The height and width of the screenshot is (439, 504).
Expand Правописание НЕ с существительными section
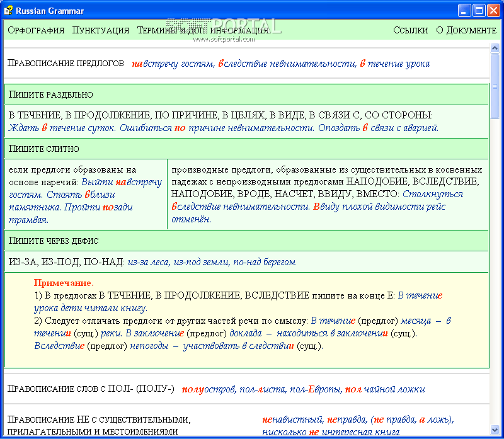[x=99, y=425]
